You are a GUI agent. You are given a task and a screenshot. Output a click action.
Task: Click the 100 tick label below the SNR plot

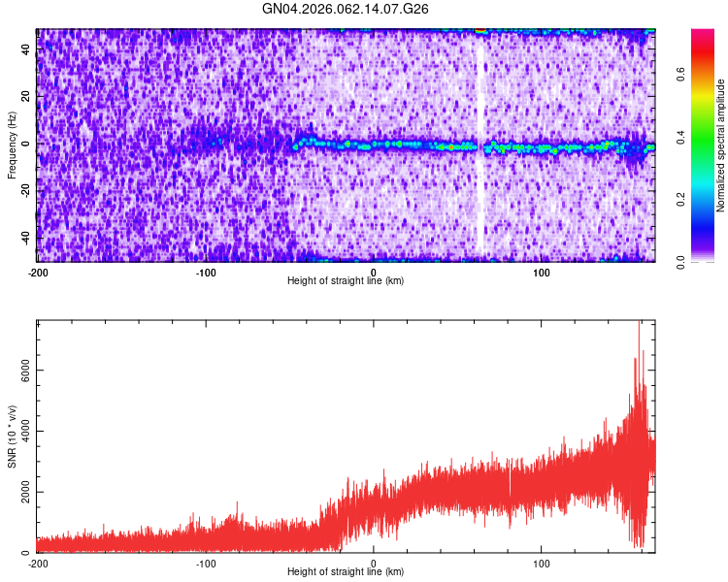(542, 564)
